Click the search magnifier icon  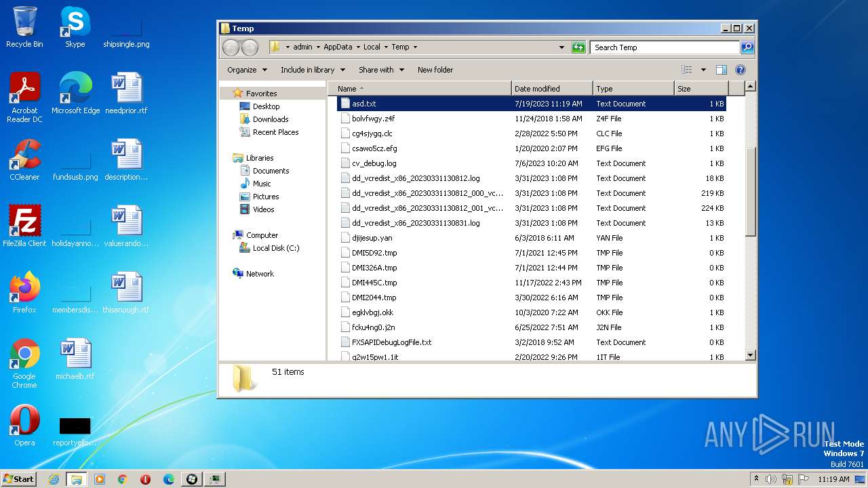click(747, 47)
